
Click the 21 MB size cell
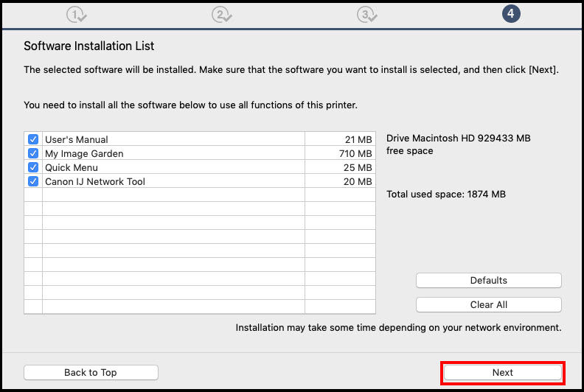(x=340, y=139)
